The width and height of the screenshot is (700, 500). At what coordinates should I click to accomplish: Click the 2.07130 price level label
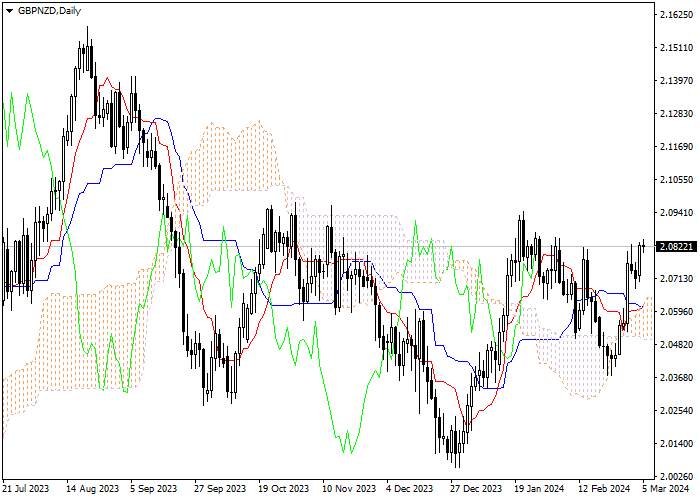coord(677,279)
